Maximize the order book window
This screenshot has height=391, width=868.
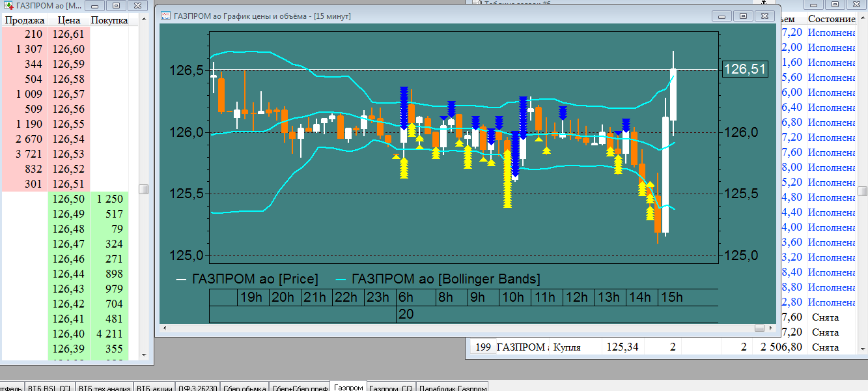point(115,5)
